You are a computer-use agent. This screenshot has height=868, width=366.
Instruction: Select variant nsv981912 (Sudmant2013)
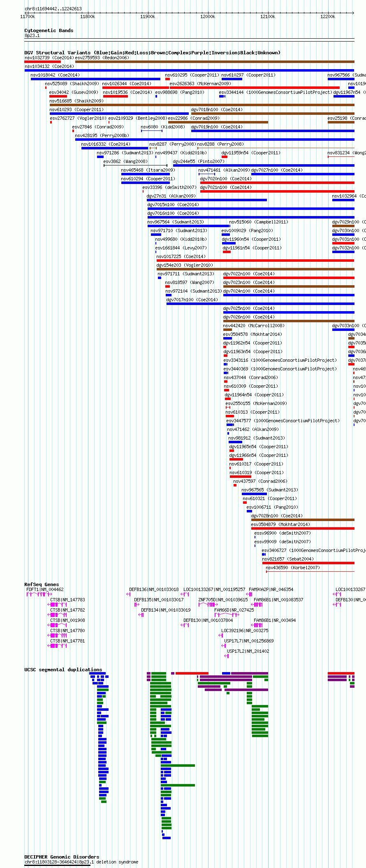click(x=257, y=438)
